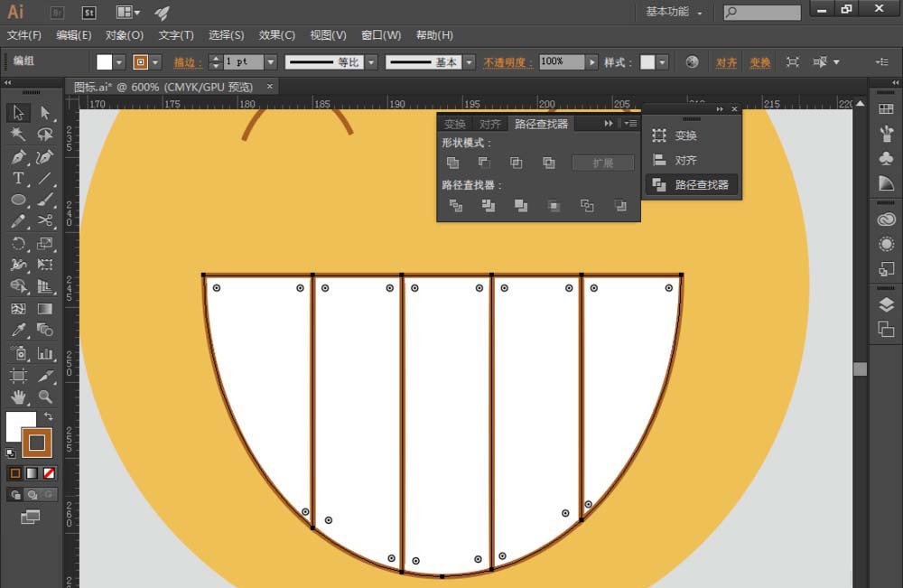Select the Type tool

[x=18, y=179]
